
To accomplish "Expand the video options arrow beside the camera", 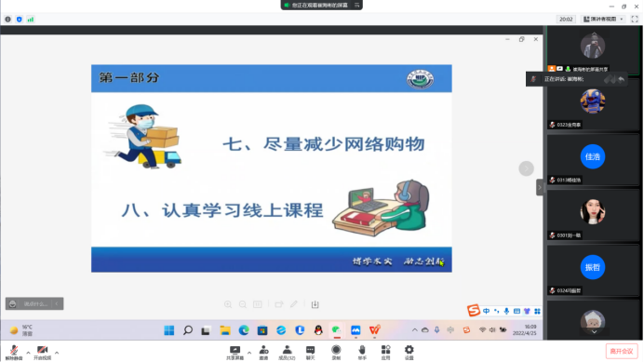I will click(57, 353).
